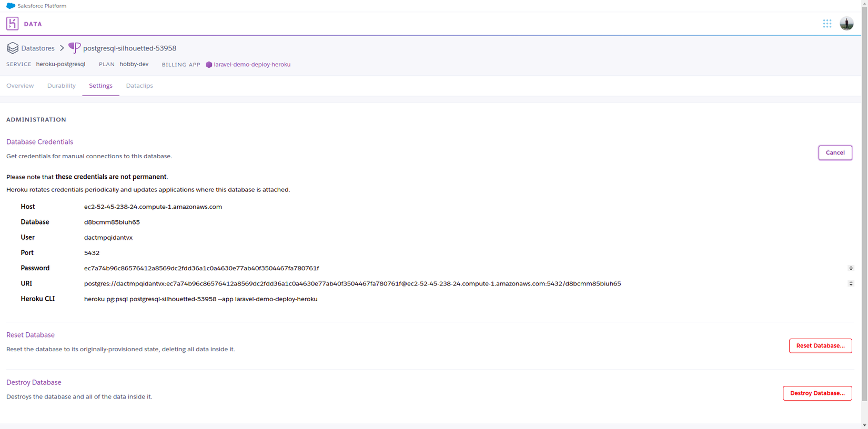The image size is (868, 429).
Task: Click the PostgreSQL elephant icon
Action: (x=75, y=48)
